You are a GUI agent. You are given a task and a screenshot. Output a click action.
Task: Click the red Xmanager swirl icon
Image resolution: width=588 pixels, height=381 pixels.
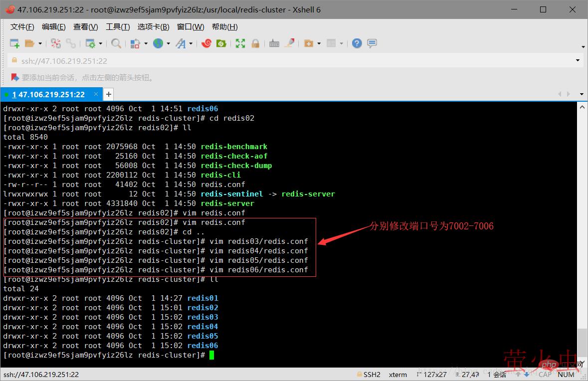[x=206, y=44]
